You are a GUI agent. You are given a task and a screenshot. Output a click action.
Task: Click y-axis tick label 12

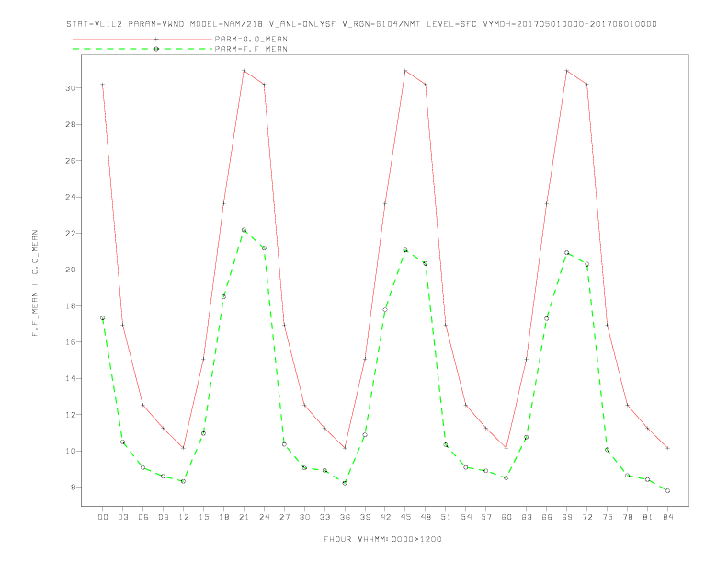71,415
